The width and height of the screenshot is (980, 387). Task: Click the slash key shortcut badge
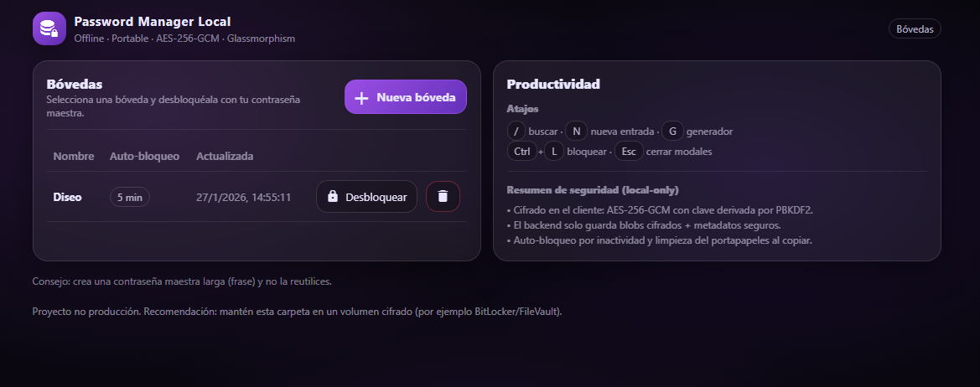tap(516, 132)
